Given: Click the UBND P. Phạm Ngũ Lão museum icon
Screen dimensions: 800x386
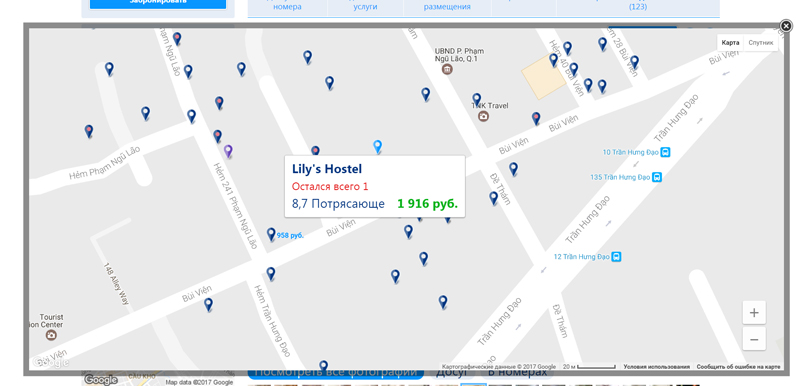Looking at the screenshot, I should (447, 69).
